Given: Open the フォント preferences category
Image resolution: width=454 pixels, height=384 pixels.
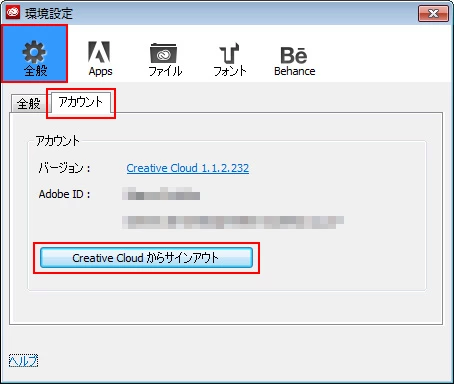Looking at the screenshot, I should click(230, 59).
